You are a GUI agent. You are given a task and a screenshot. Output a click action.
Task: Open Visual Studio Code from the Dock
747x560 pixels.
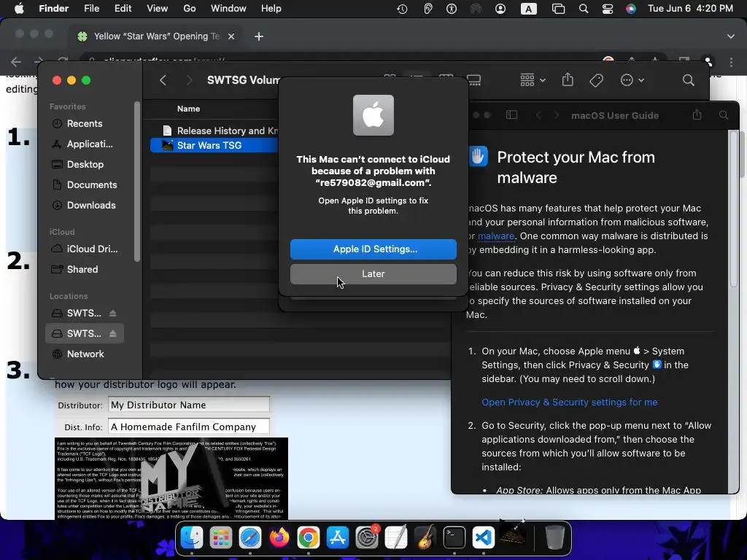(484, 537)
